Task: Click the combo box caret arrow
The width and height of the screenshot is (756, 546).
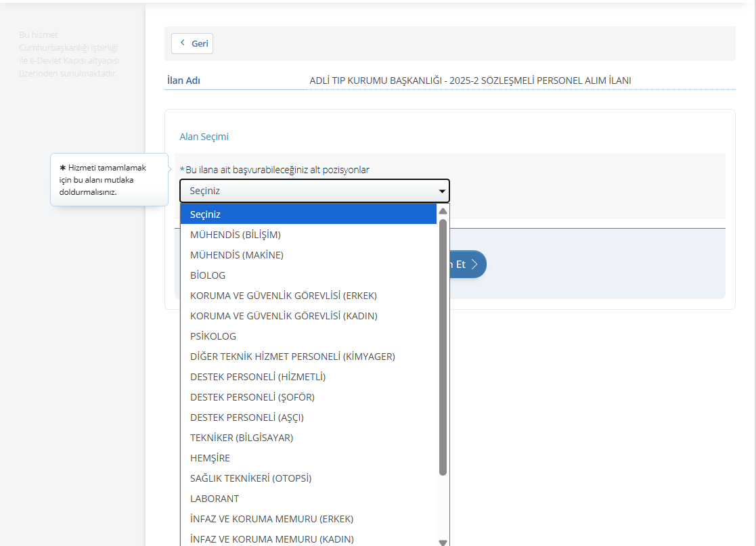Action: tap(442, 191)
